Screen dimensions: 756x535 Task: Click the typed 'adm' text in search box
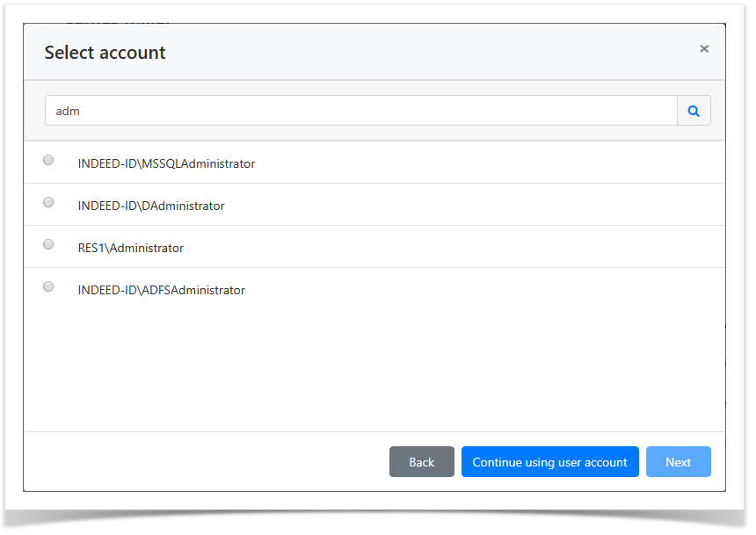(x=68, y=112)
